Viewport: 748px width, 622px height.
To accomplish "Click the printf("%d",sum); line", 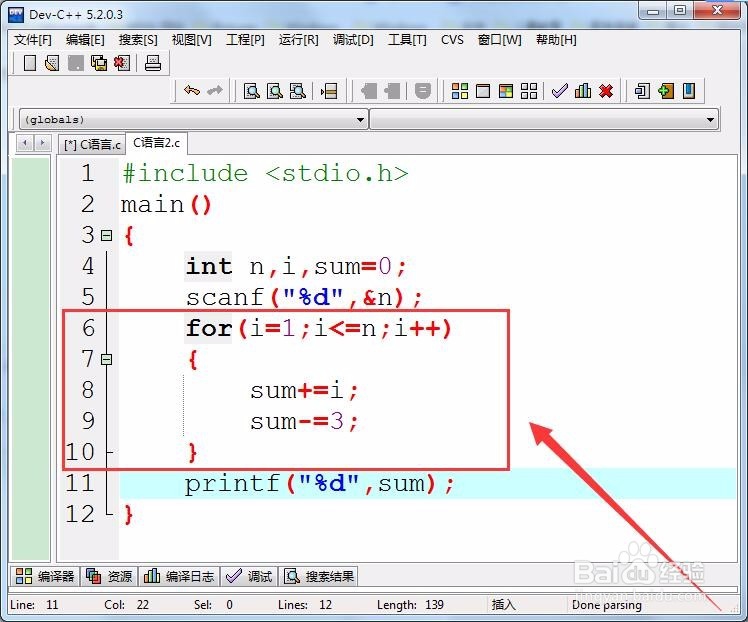I will 319,484.
